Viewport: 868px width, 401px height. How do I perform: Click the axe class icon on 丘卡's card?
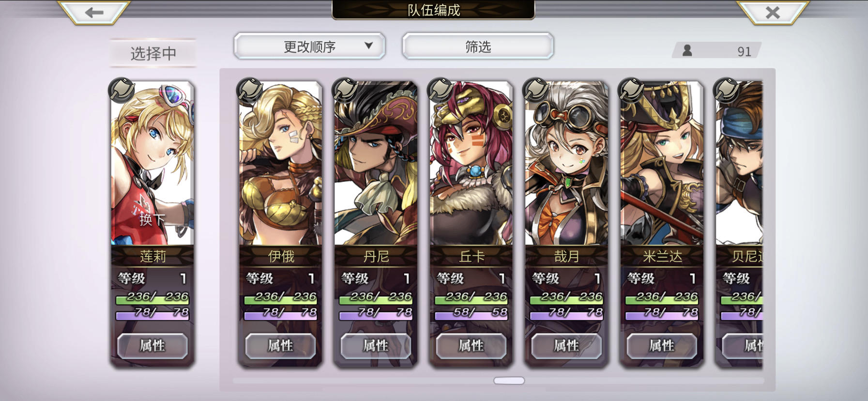tap(440, 91)
